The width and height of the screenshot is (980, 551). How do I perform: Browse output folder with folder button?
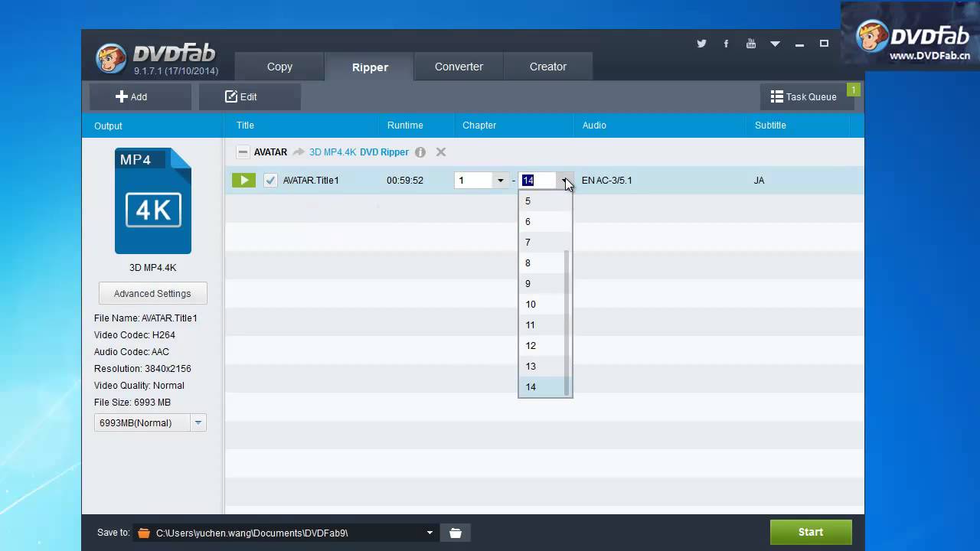tap(456, 533)
